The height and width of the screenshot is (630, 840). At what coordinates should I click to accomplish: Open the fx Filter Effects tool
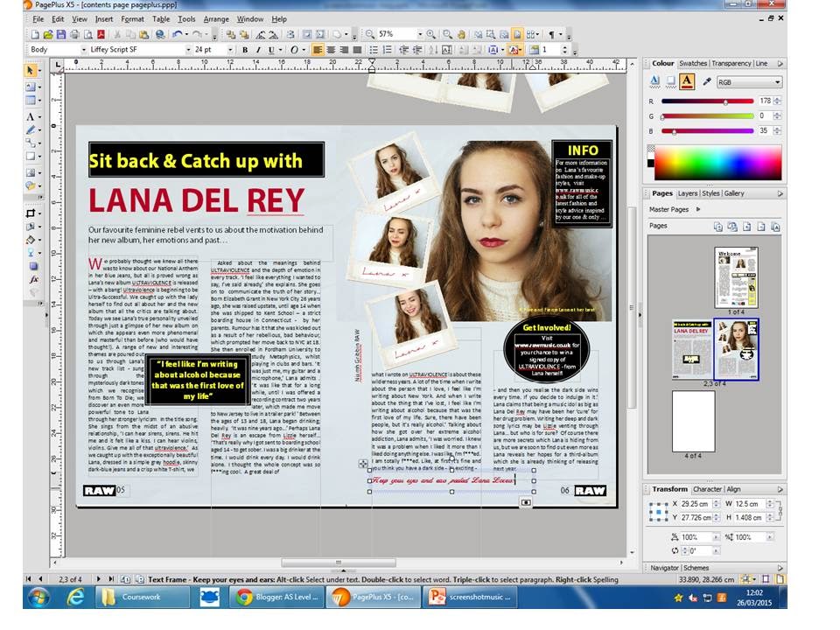[34, 280]
